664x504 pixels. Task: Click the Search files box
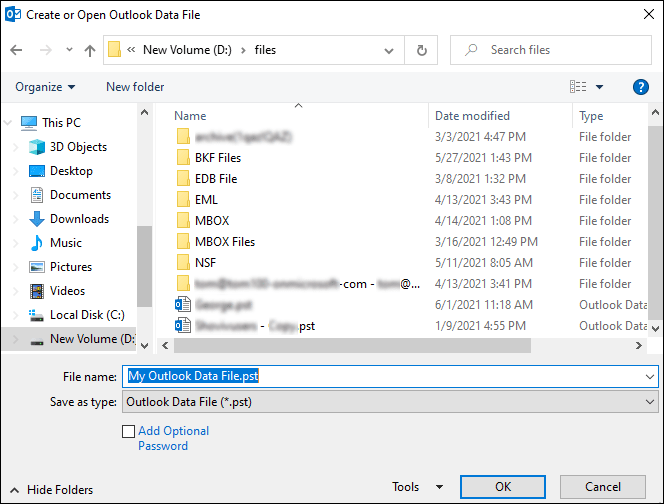(551, 50)
